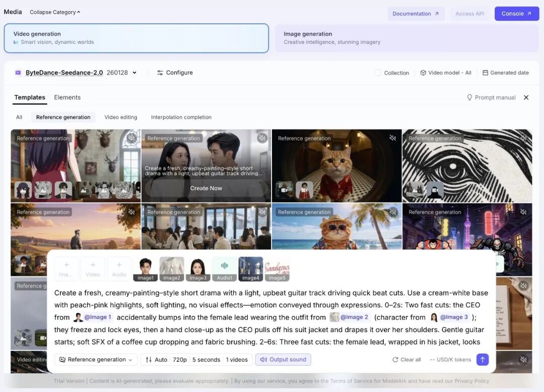The image size is (544, 392).
Task: Open the Prompt manual lightbulb link
Action: pos(491,98)
